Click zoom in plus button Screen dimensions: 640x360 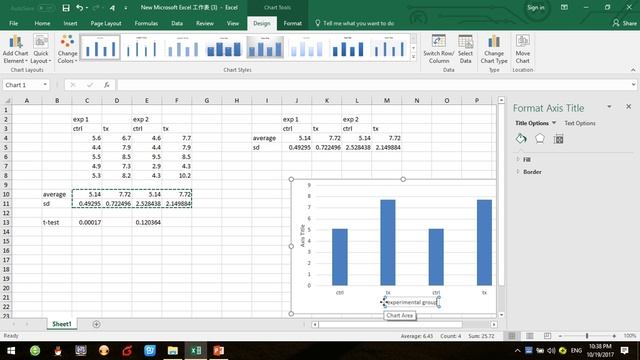614,336
